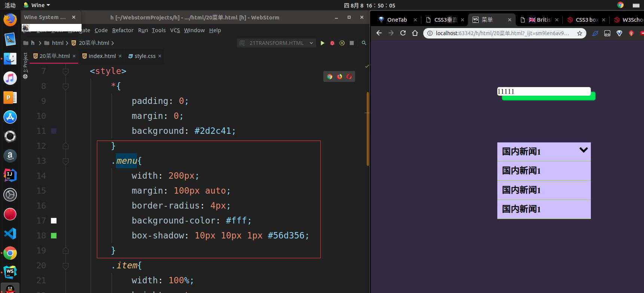Image resolution: width=644 pixels, height=293 pixels.
Task: Go forward in Chrome browser
Action: [391, 33]
